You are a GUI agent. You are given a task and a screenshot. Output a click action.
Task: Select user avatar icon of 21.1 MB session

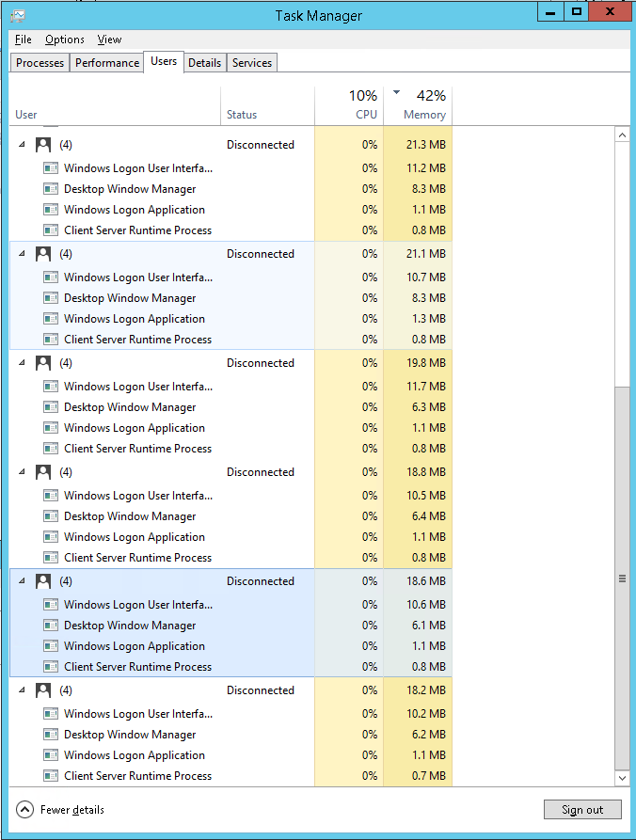(x=43, y=254)
